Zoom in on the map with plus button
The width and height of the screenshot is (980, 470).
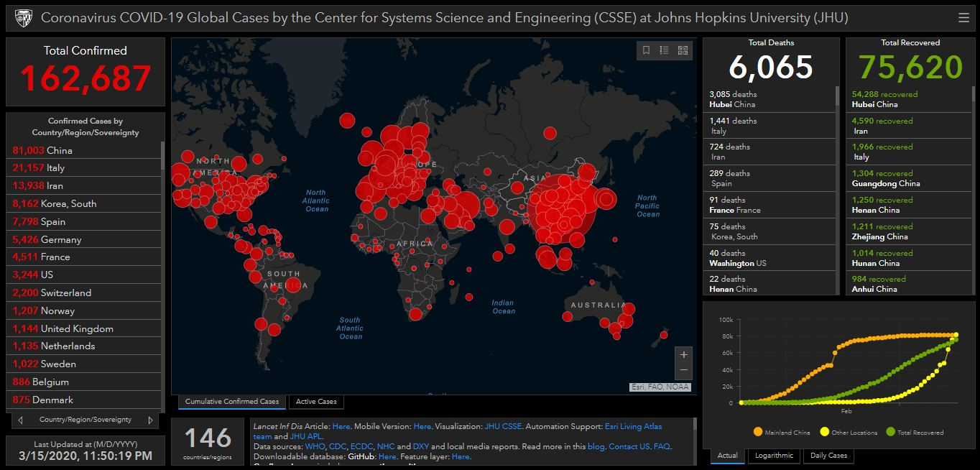tap(683, 355)
